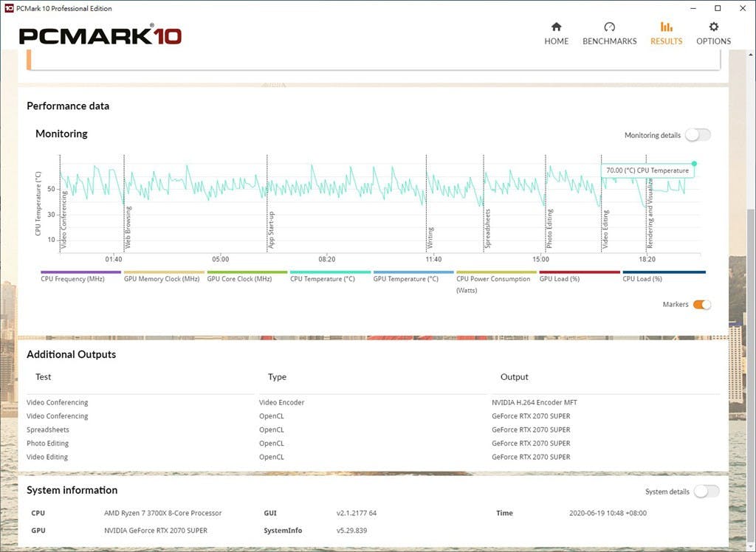
Task: Click the Output column header
Action: tap(515, 377)
